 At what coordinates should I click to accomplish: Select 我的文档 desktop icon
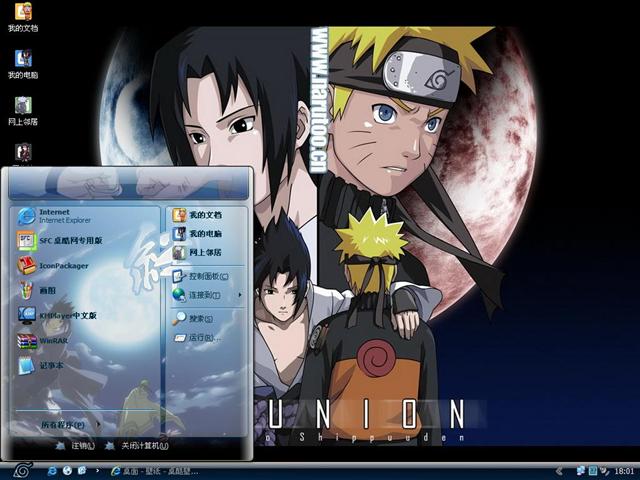(x=23, y=17)
